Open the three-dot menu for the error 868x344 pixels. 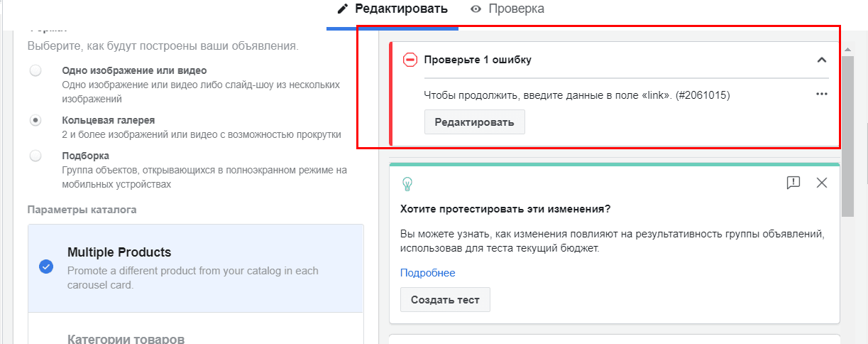tap(822, 94)
